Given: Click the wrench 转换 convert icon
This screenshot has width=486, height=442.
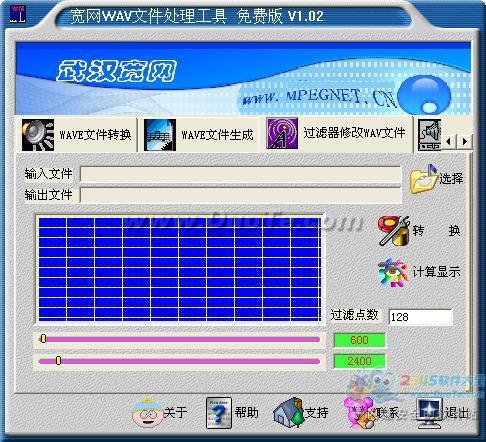Looking at the screenshot, I should tap(394, 231).
